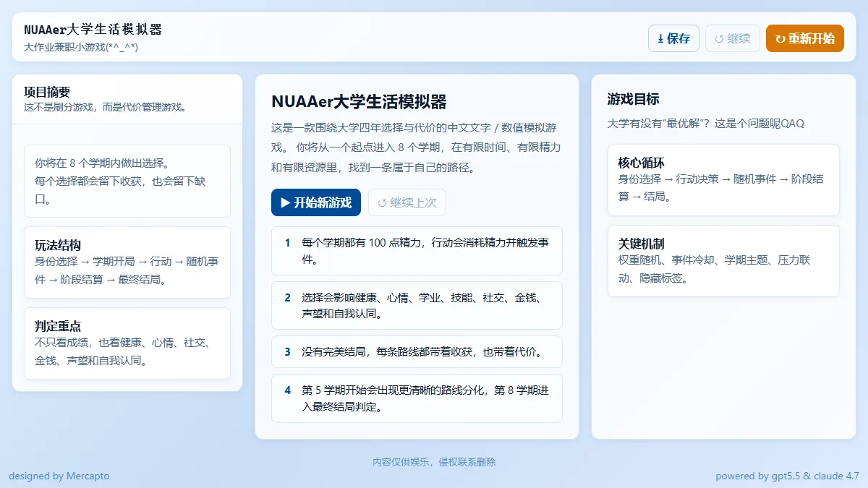This screenshot has width=868, height=488.
Task: Click the 游戏目标 panel heading
Action: click(634, 99)
